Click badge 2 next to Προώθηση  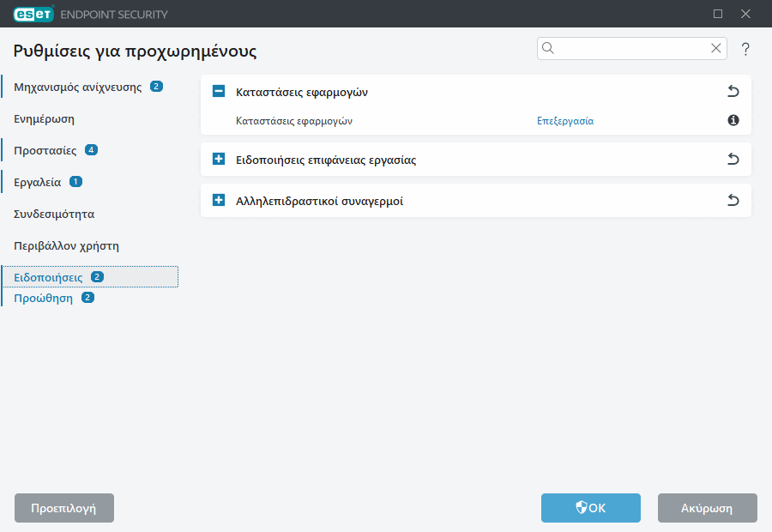87,297
